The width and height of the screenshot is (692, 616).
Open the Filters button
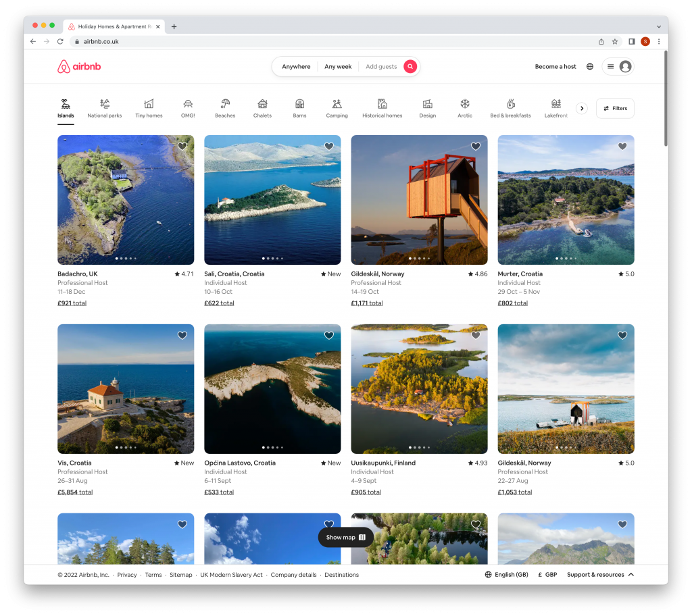(615, 108)
